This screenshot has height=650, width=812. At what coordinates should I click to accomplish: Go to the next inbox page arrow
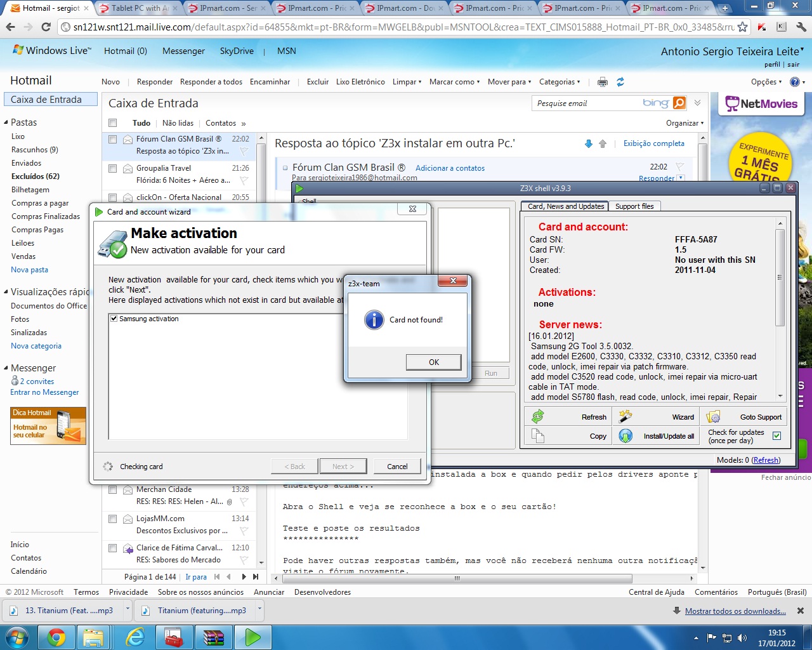(244, 577)
